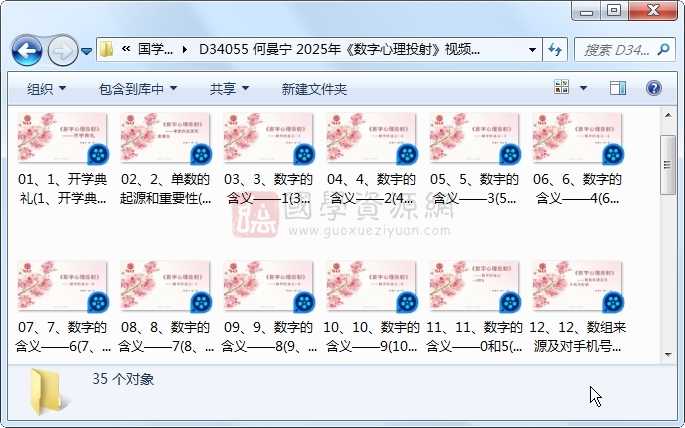Click the scrollbar down arrow
The width and height of the screenshot is (685, 428).
point(668,355)
